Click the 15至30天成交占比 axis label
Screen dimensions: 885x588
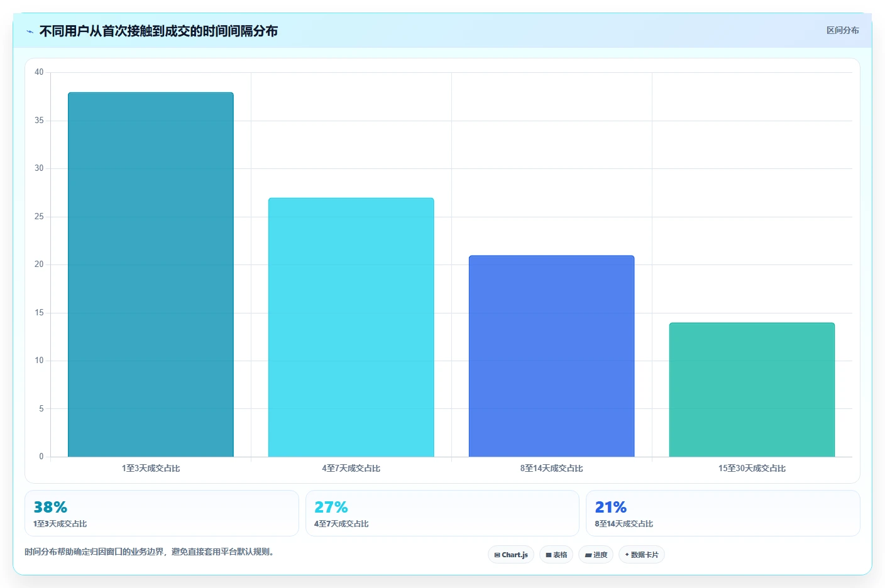pos(752,468)
